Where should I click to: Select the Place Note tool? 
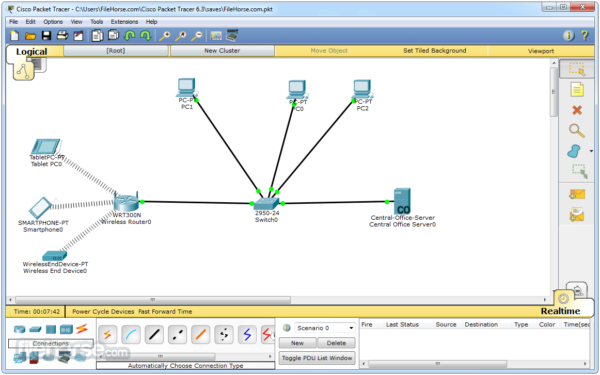tap(577, 90)
